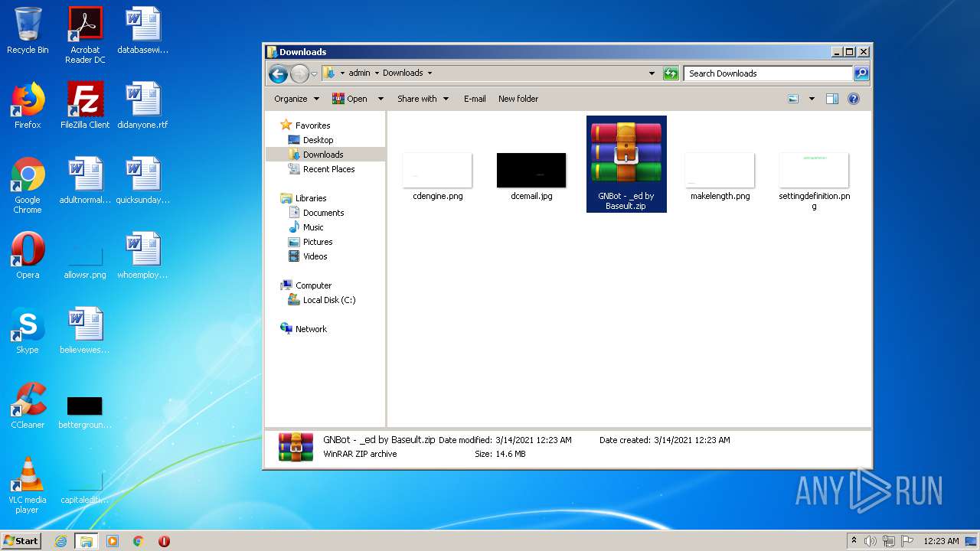This screenshot has width=980, height=551.
Task: Show hidden tray icons arrow
Action: [x=854, y=540]
